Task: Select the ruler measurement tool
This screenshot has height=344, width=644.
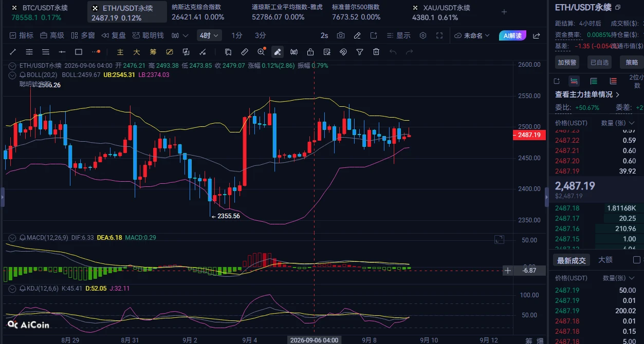Action: [x=245, y=52]
